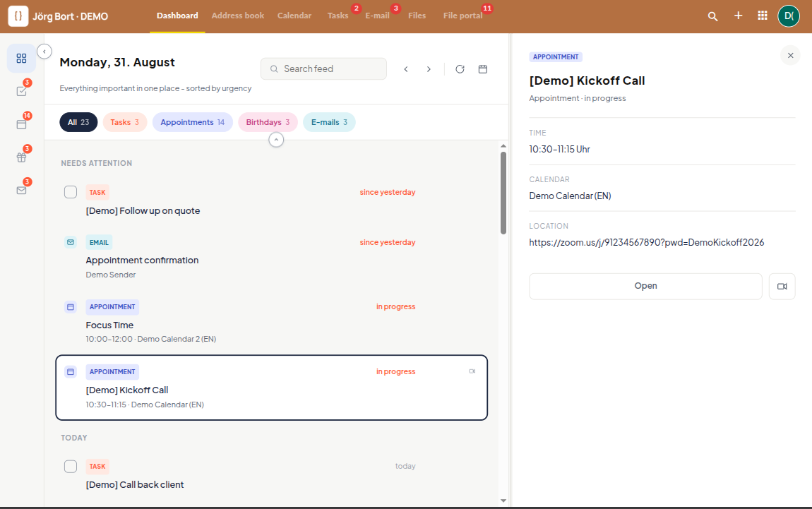Screen dimensions: 812x509
Task: Open the global search magnifier icon
Action: 712,16
